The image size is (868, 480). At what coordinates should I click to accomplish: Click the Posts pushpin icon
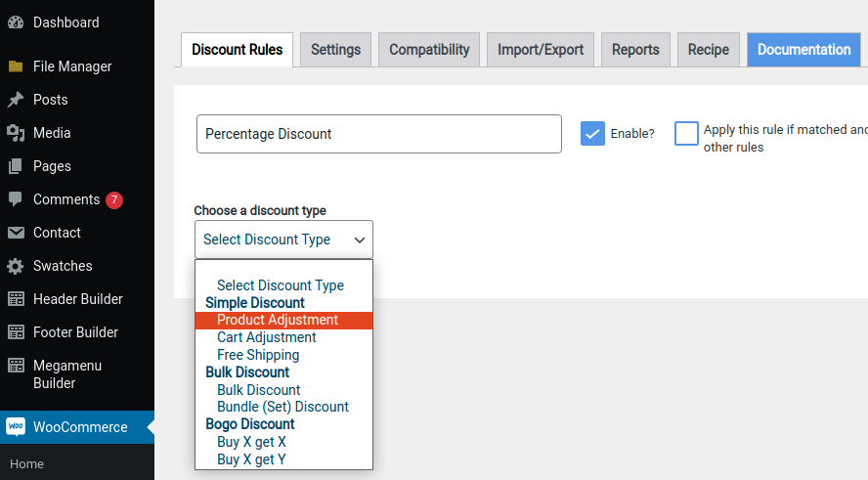(16, 100)
